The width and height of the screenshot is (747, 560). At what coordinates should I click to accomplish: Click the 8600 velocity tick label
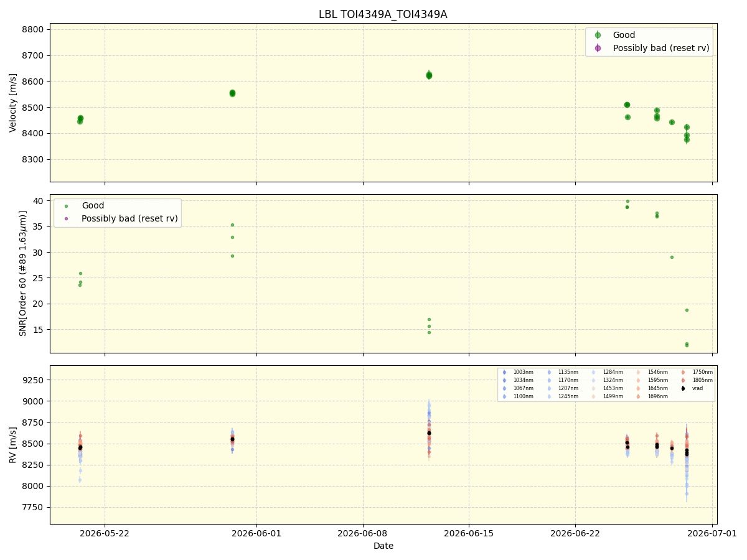[x=34, y=82]
